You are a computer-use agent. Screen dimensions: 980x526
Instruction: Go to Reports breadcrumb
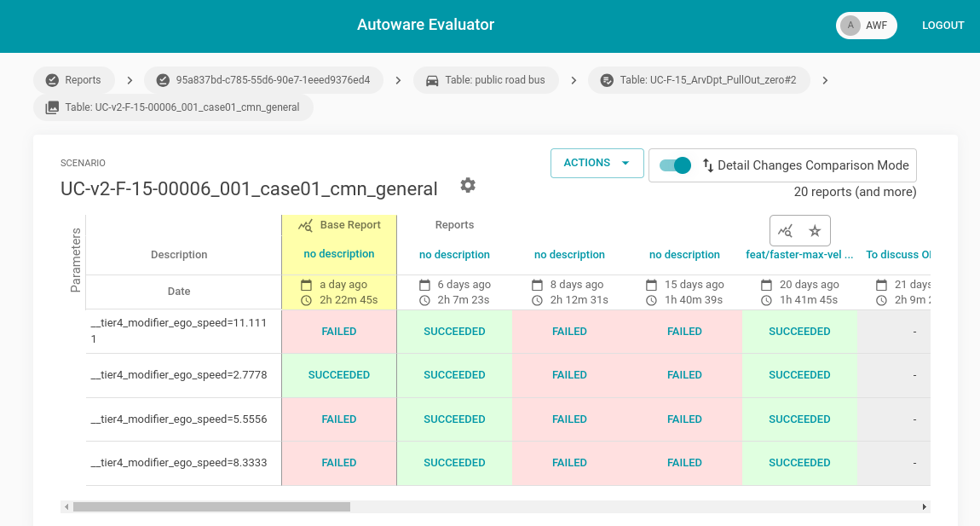(73, 80)
